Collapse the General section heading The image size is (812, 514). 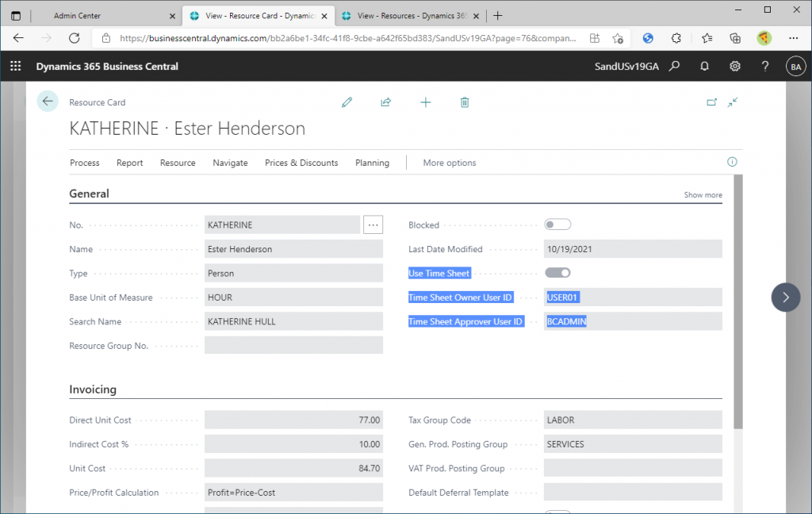[x=89, y=194]
